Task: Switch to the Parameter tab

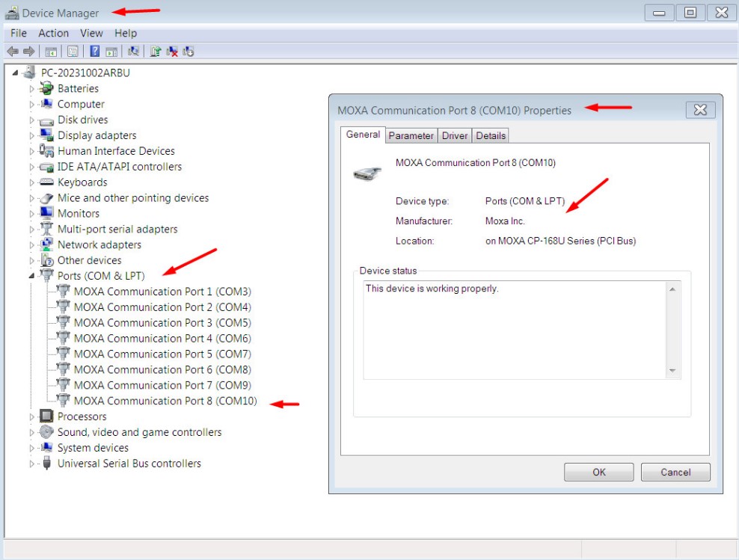Action: pos(411,135)
